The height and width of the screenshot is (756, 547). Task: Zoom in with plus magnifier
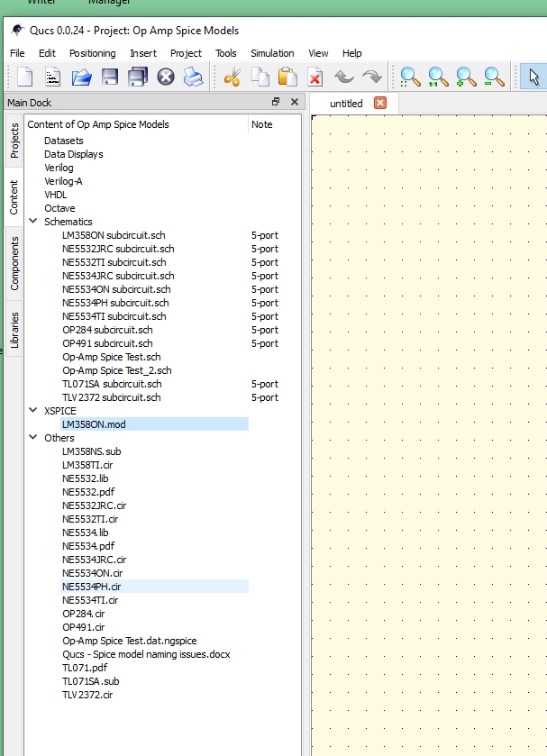[x=466, y=77]
